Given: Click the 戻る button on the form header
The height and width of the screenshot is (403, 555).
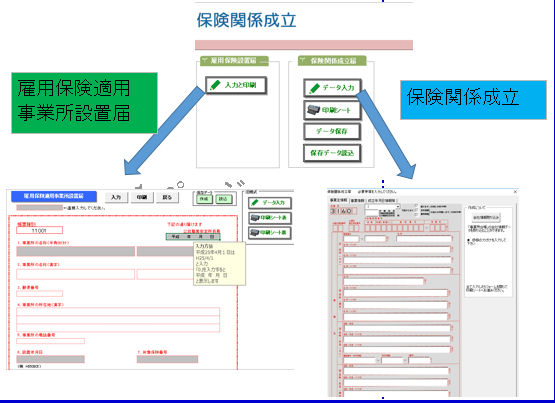Looking at the screenshot, I should click(x=167, y=197).
